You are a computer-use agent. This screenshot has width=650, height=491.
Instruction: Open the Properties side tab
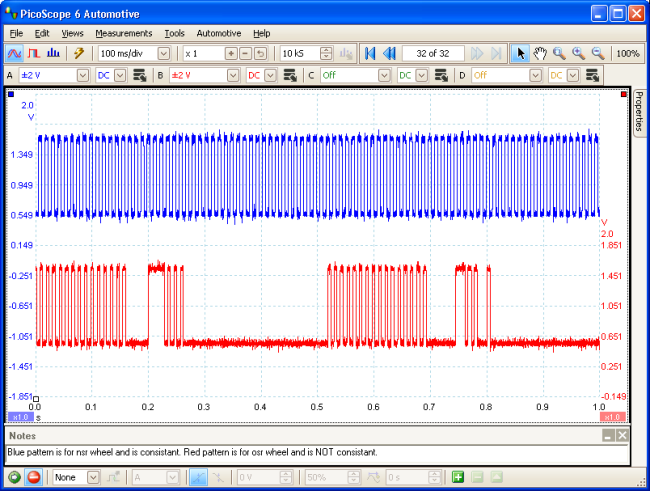coord(639,128)
